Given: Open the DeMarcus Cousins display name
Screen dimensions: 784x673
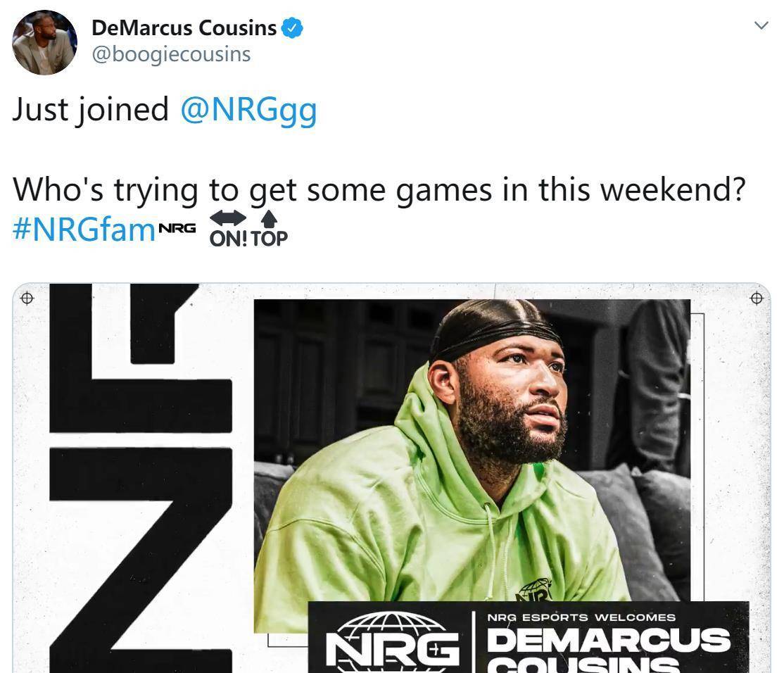Looking at the screenshot, I should point(184,28).
